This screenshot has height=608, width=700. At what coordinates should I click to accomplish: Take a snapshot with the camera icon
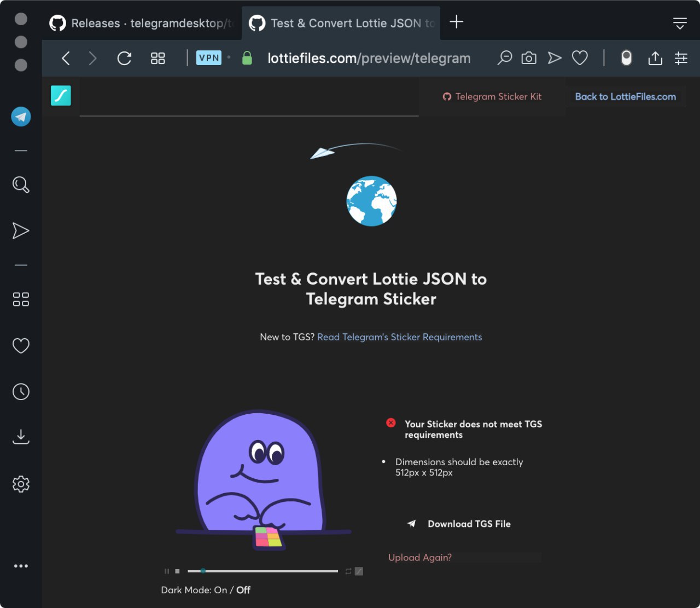click(x=529, y=58)
